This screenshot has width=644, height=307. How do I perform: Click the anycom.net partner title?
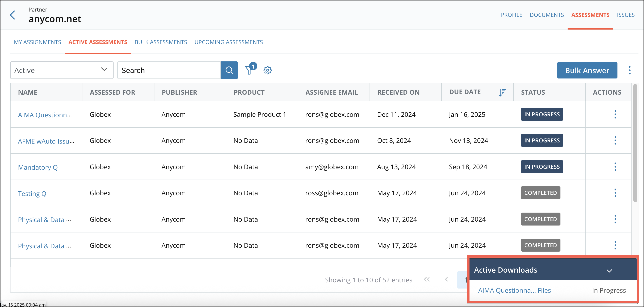[x=55, y=19]
